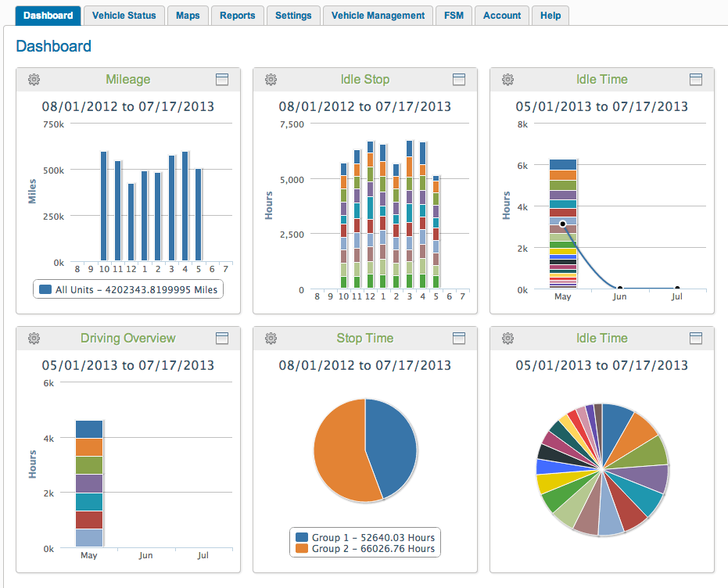Image resolution: width=728 pixels, height=588 pixels.
Task: Open gear settings on Driving Overview widget
Action: coord(34,339)
